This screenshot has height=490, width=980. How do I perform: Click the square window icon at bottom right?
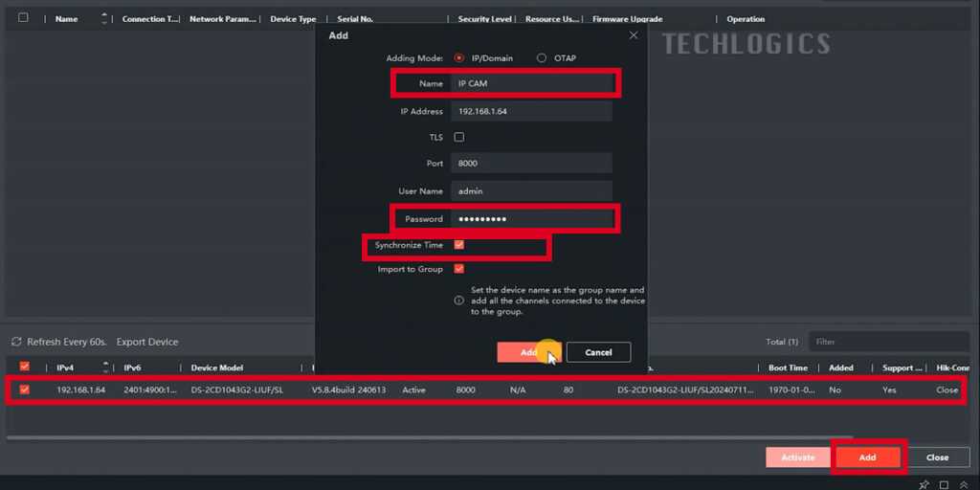[943, 484]
